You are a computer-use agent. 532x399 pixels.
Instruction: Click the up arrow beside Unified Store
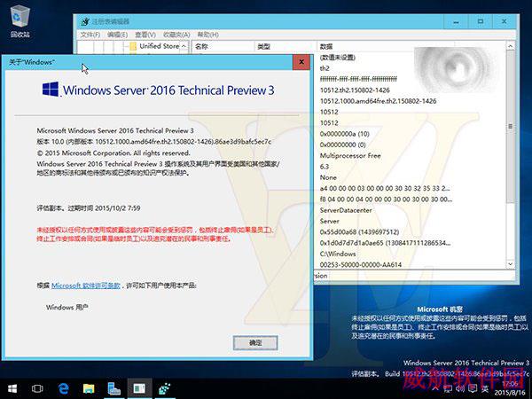coord(184,46)
